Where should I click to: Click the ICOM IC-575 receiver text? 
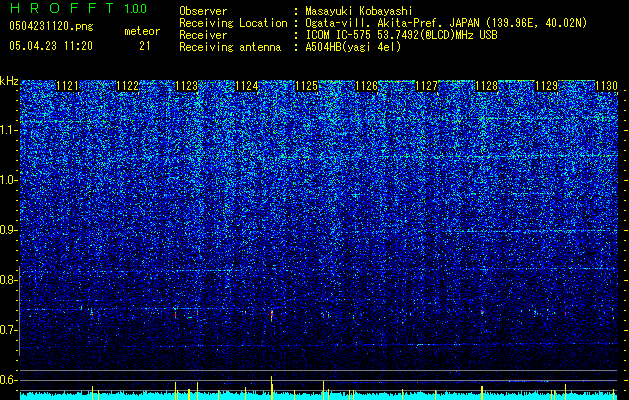(401, 35)
